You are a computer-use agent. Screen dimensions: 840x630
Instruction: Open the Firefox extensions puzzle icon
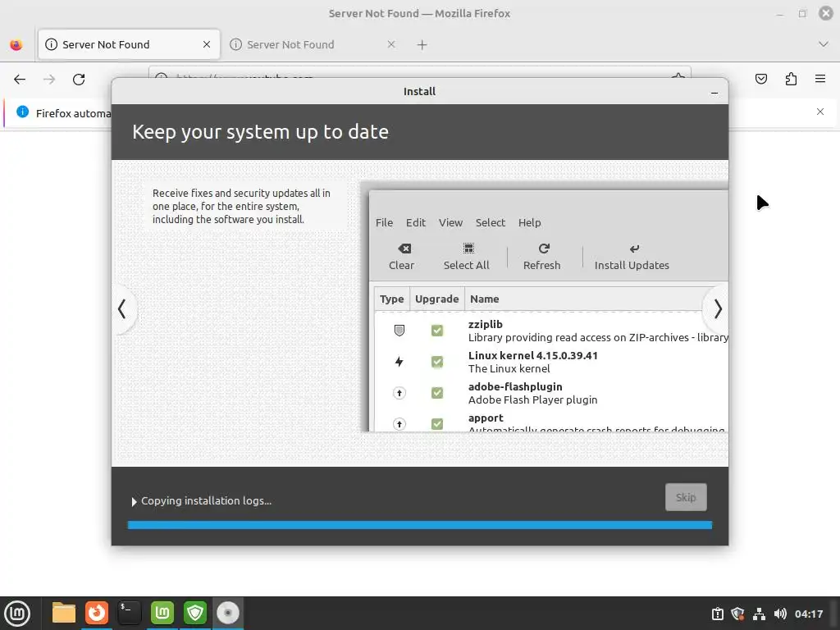point(791,80)
